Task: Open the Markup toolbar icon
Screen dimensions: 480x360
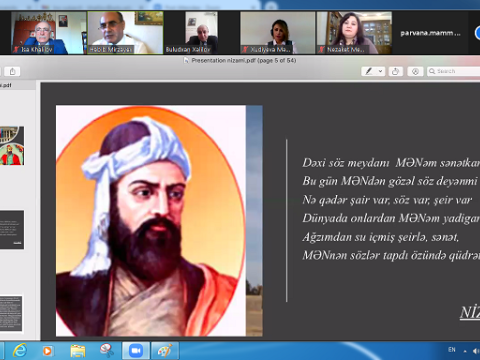Action: pyautogui.click(x=415, y=71)
